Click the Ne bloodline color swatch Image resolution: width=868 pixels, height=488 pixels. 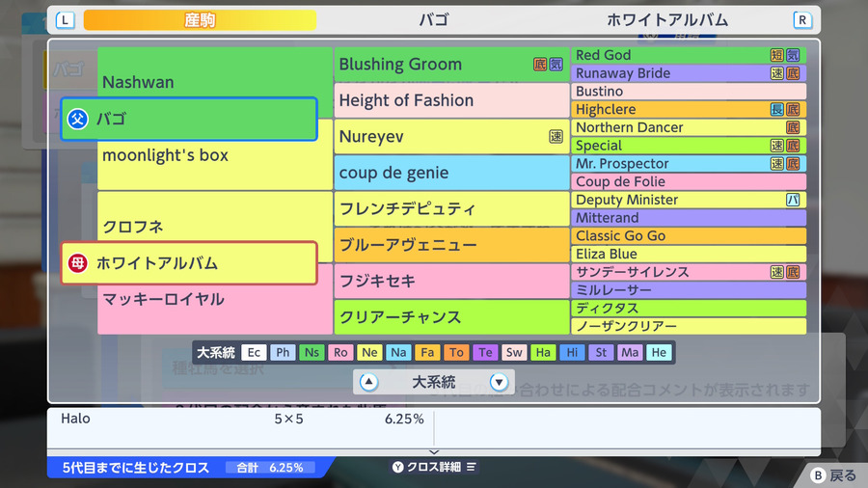click(x=369, y=352)
